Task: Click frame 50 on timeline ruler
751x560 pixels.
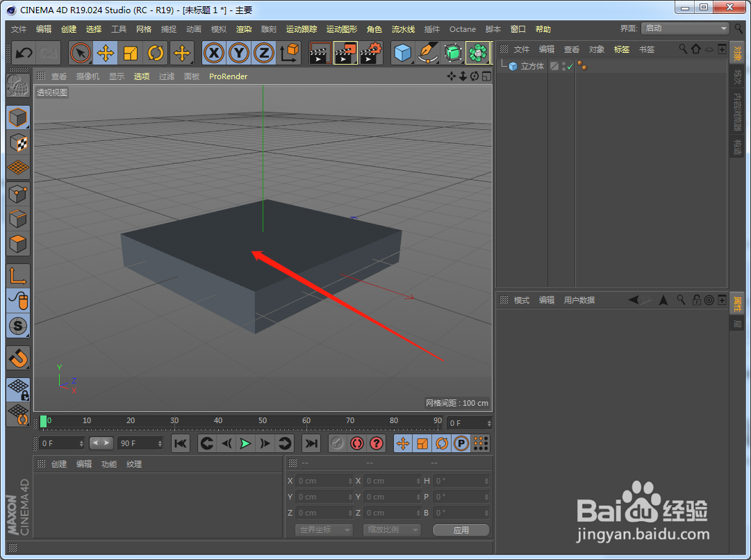Action: point(263,420)
